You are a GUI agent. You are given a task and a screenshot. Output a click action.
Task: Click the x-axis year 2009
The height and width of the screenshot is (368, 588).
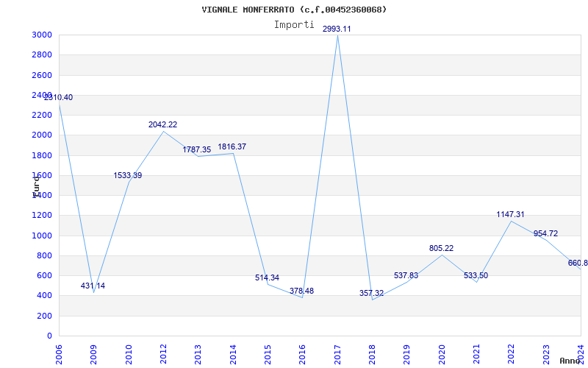coord(93,353)
